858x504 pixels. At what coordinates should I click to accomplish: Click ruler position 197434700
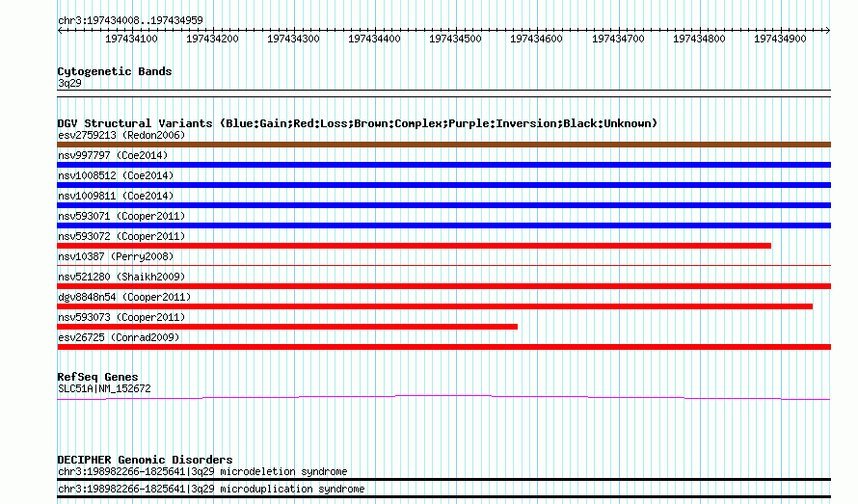coord(618,39)
